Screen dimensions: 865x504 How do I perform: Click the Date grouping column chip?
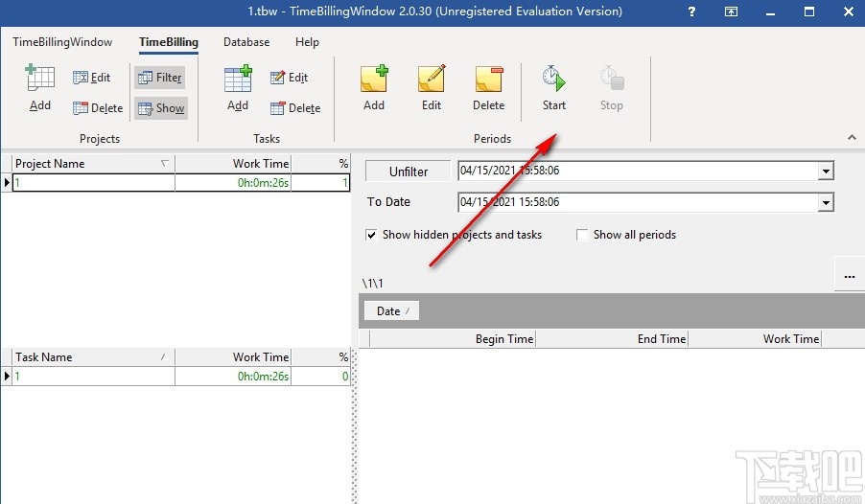(391, 311)
